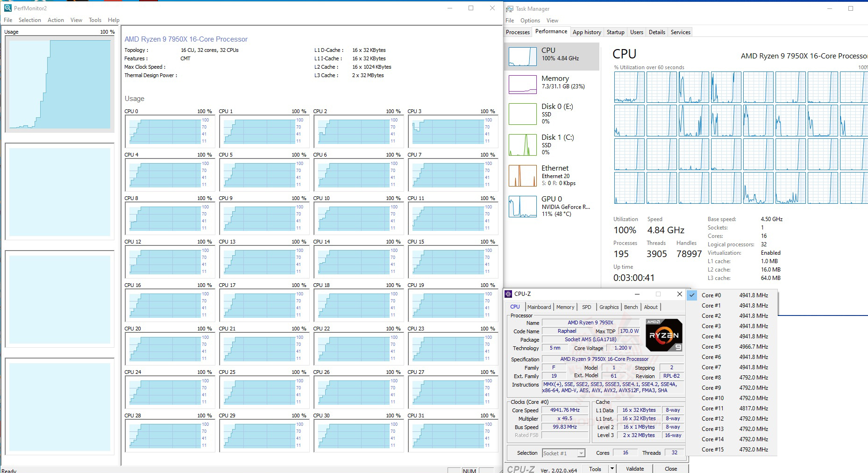Choose Core #15 from the core list
This screenshot has width=868, height=473.
click(731, 450)
